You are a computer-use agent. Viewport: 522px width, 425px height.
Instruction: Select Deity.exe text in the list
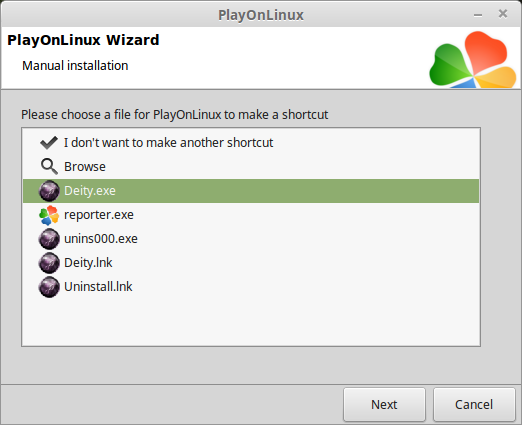[x=90, y=191]
